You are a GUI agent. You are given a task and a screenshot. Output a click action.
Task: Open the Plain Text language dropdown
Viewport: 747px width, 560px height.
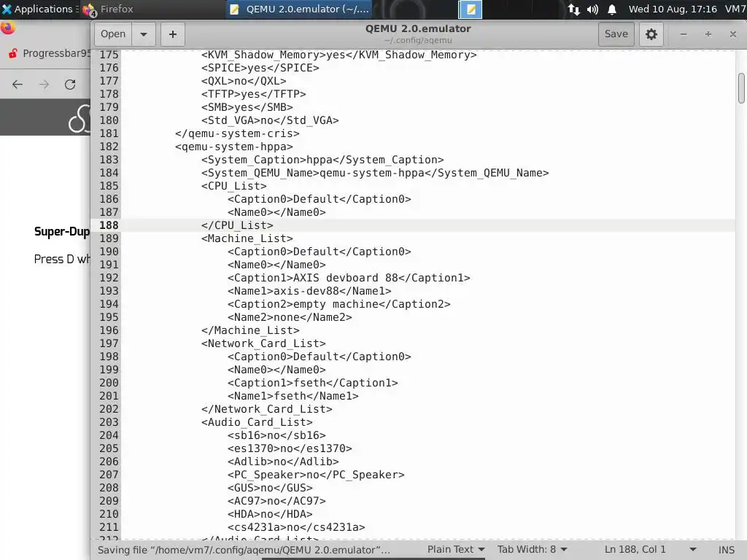(455, 550)
